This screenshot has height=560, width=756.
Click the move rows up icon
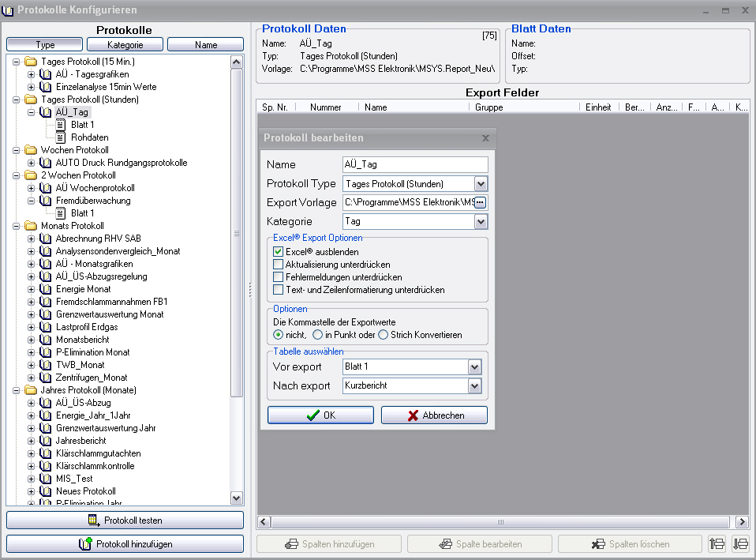click(717, 543)
